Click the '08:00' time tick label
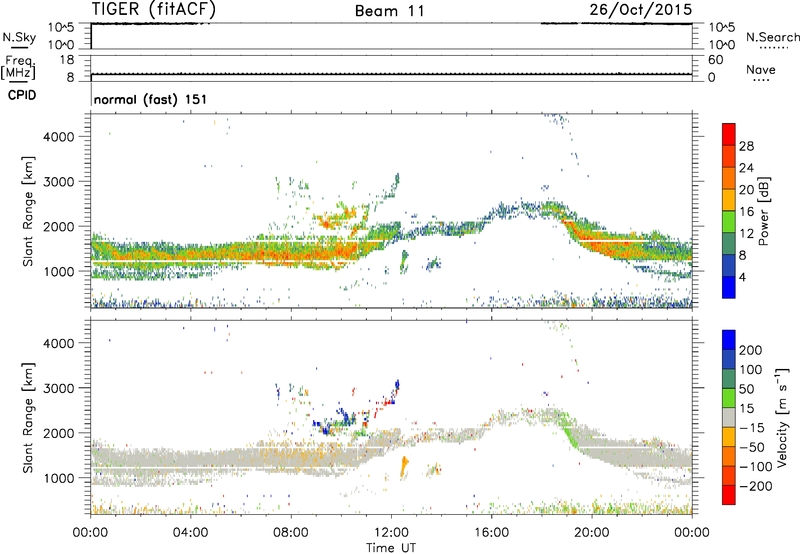The image size is (800, 554). [291, 533]
